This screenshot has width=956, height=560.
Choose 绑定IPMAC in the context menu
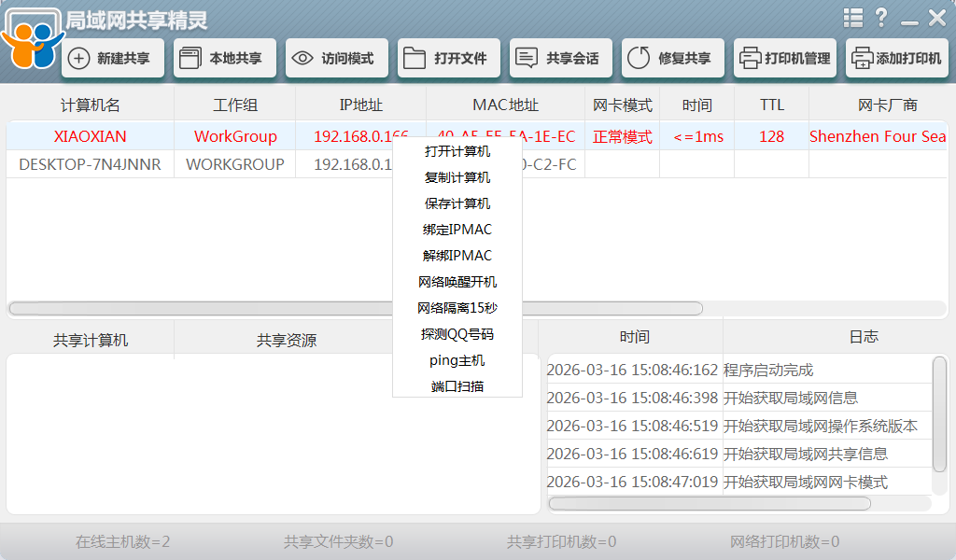[x=457, y=230]
